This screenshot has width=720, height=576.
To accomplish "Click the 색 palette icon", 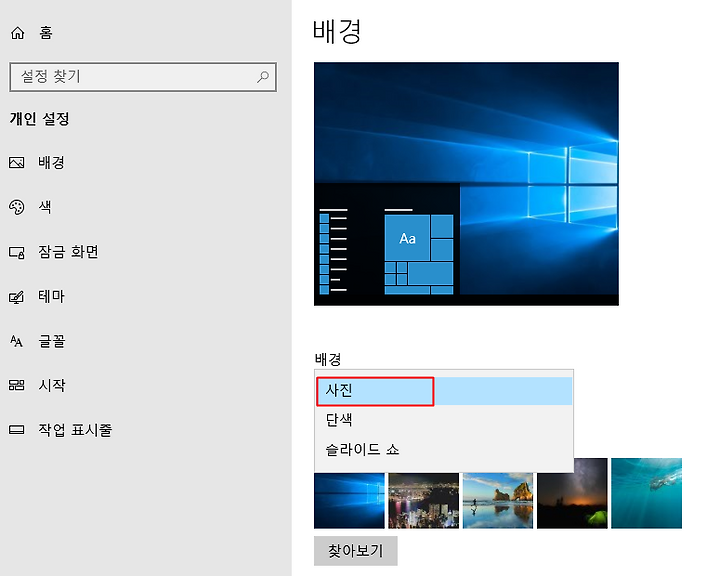I will (x=17, y=207).
